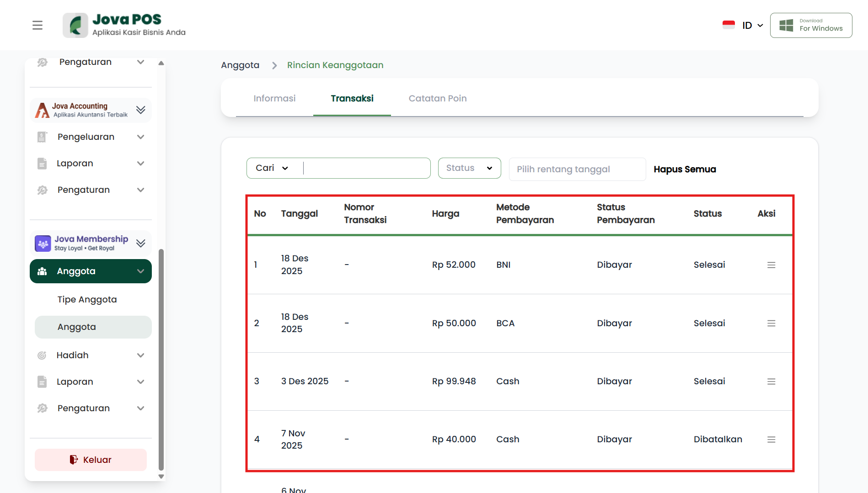Click the Keluar logout button
868x493 pixels.
(x=91, y=460)
